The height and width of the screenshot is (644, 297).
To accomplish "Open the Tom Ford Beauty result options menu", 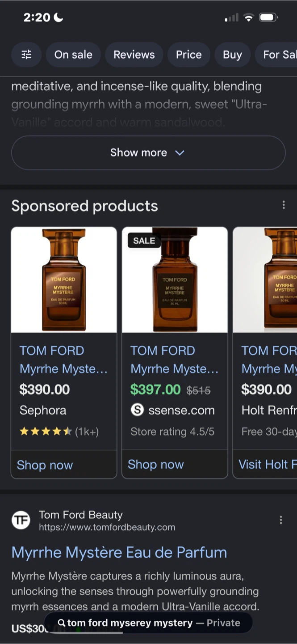I will (280, 520).
